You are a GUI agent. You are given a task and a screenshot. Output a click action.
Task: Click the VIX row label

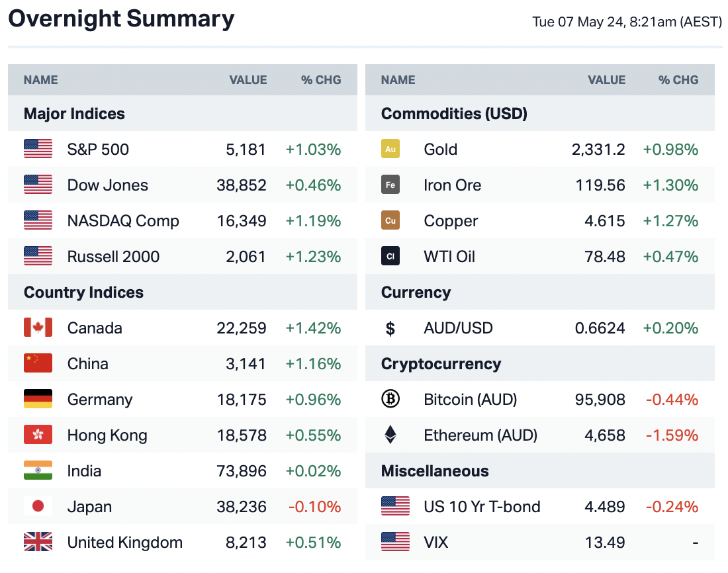[435, 543]
